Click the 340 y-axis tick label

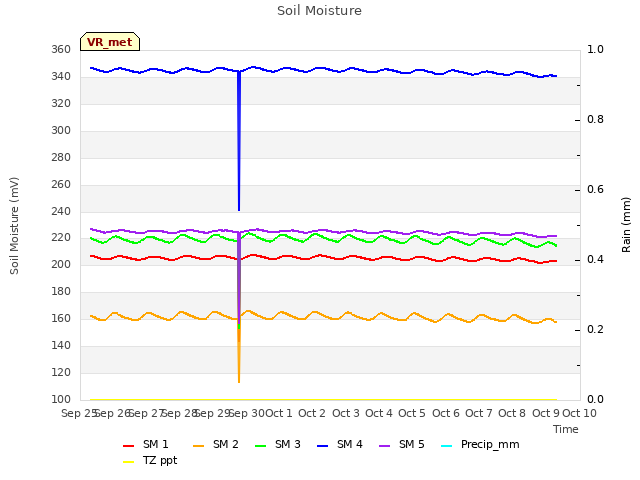(61, 77)
